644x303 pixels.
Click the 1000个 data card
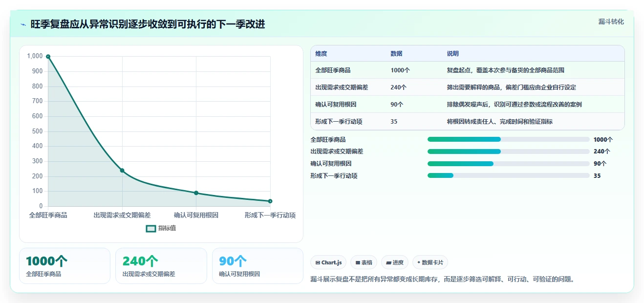(64, 266)
